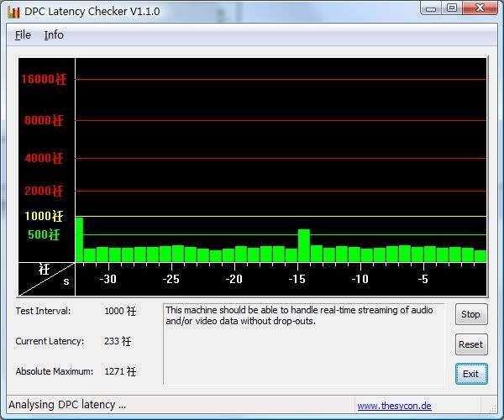Click the -25 time axis label

(x=171, y=279)
